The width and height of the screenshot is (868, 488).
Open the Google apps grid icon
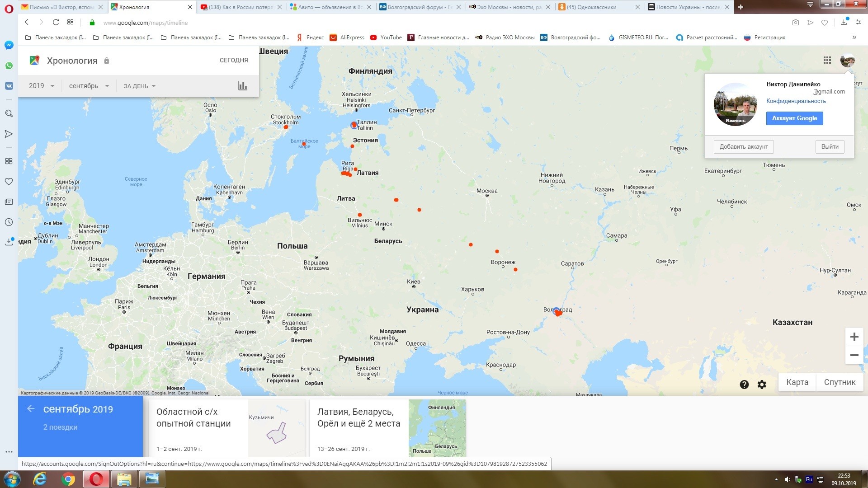click(x=827, y=61)
